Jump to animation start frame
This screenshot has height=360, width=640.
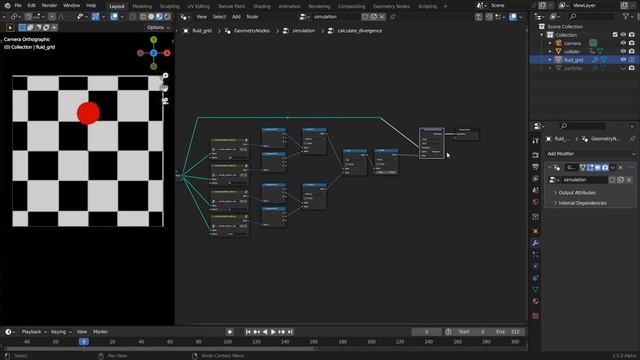coord(248,332)
